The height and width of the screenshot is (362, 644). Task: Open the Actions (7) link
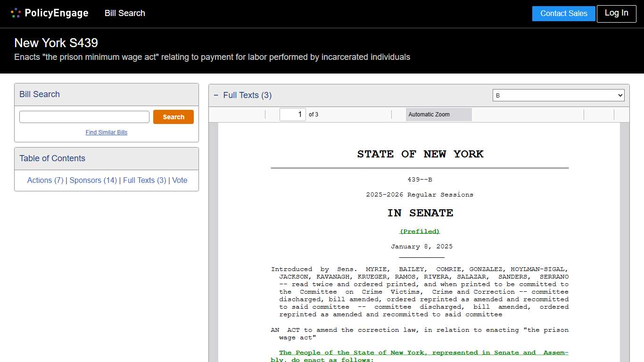tap(45, 180)
